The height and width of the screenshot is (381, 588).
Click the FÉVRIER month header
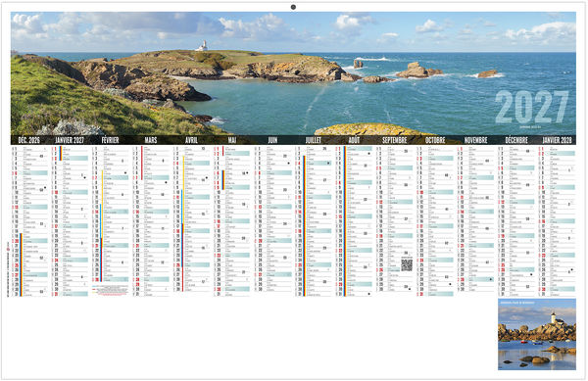tap(110, 140)
